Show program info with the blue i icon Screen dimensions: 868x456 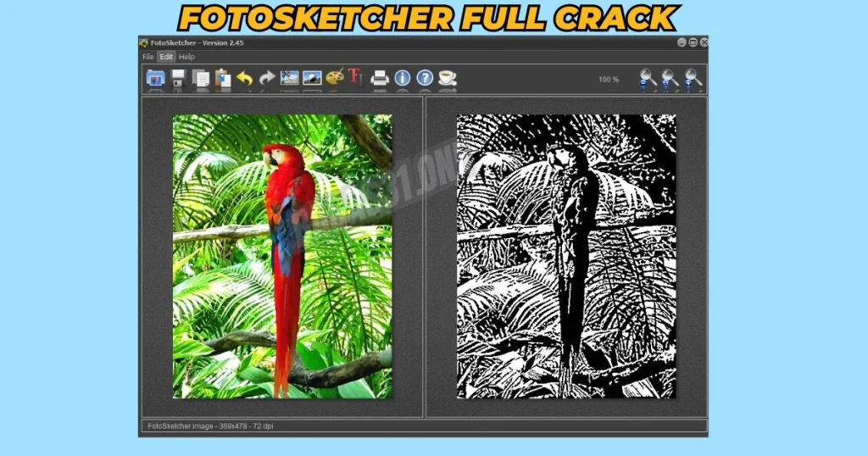pyautogui.click(x=403, y=78)
